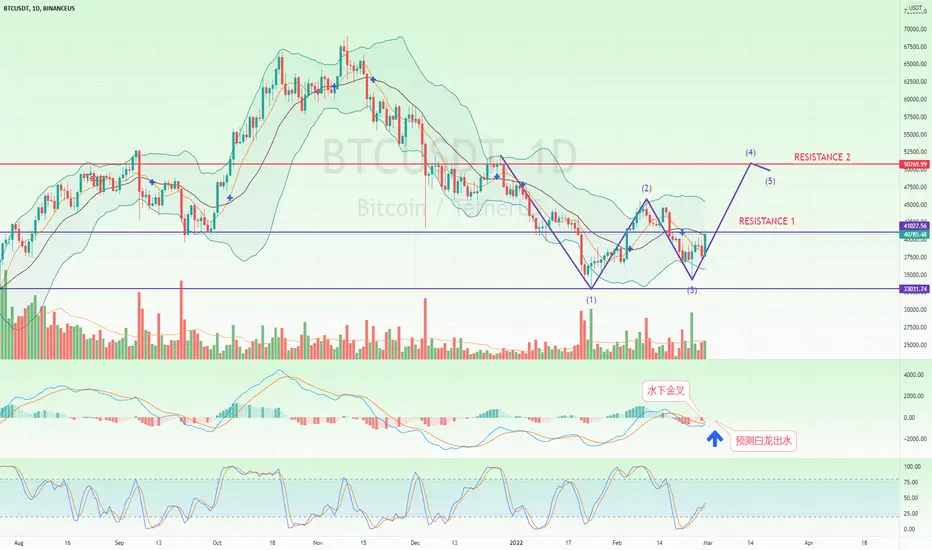Click the 50.00 stochastic axis label

(911, 498)
